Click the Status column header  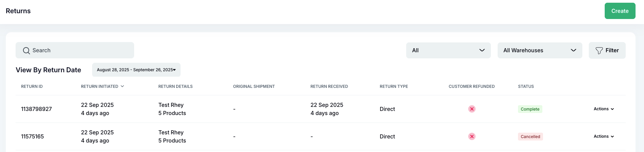(x=526, y=87)
